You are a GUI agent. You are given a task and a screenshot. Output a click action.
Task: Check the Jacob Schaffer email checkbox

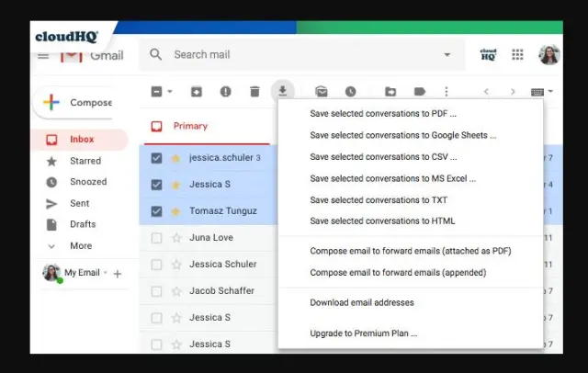[x=156, y=291]
